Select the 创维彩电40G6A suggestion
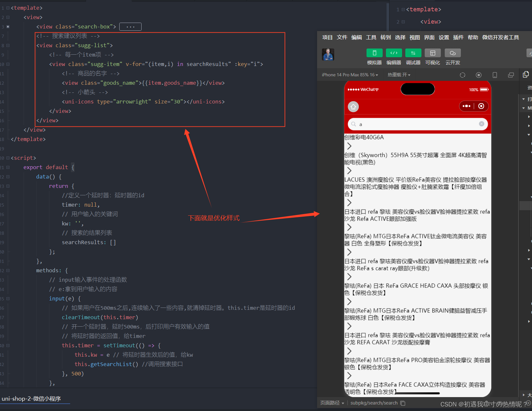532x411 pixels. pyautogui.click(x=364, y=137)
